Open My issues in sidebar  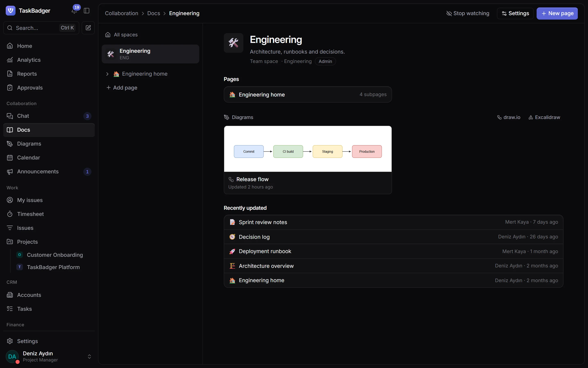coord(49,200)
